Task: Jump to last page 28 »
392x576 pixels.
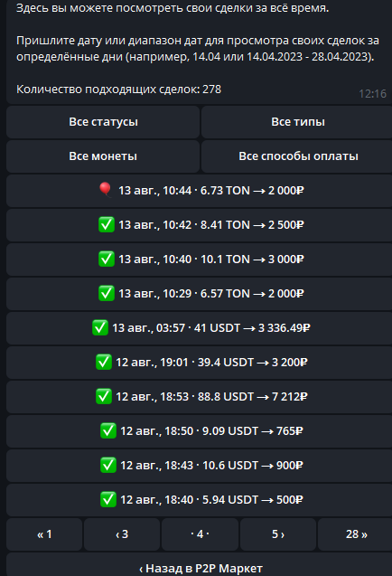Action: click(355, 534)
